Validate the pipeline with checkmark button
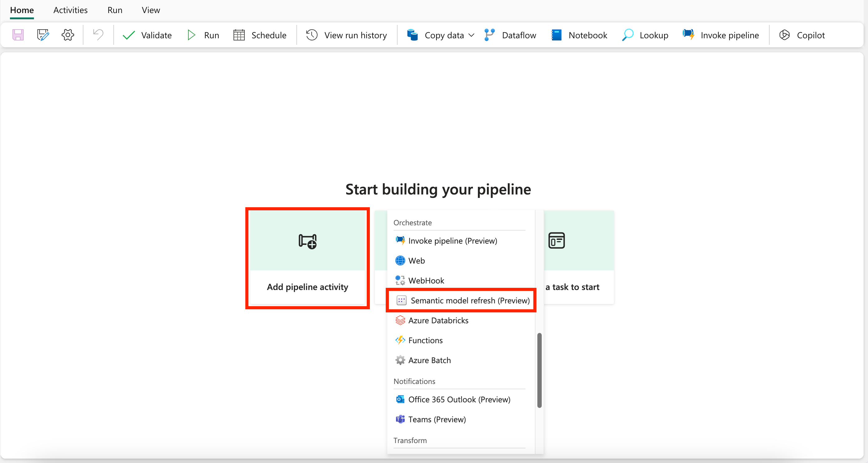Viewport: 868px width, 463px height. point(147,35)
